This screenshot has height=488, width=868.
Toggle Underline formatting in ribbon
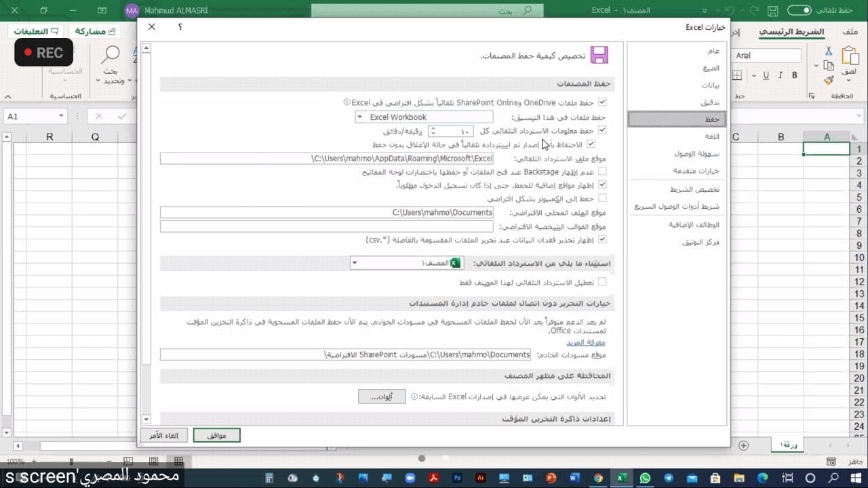click(x=766, y=75)
